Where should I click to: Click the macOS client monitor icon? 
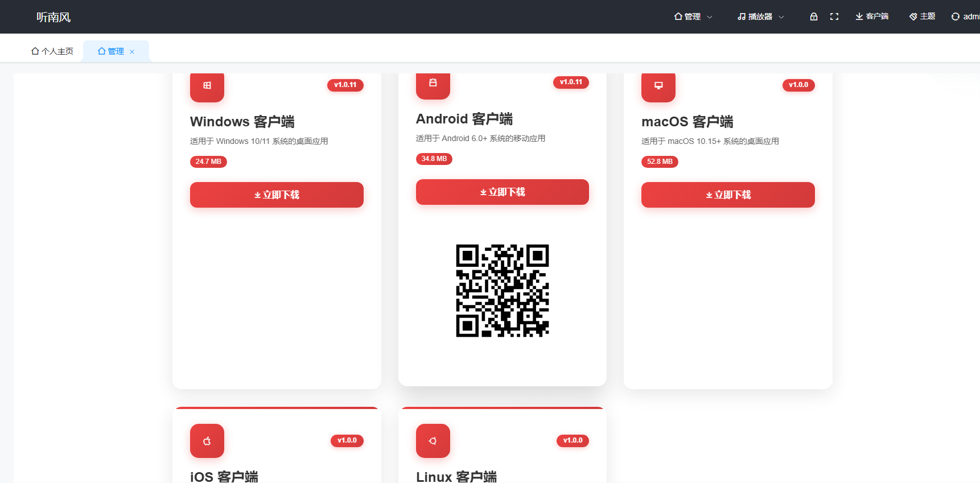coord(658,86)
